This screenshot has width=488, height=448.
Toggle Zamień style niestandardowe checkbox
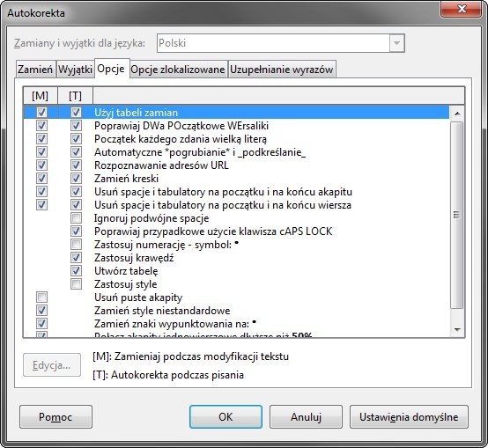point(41,311)
